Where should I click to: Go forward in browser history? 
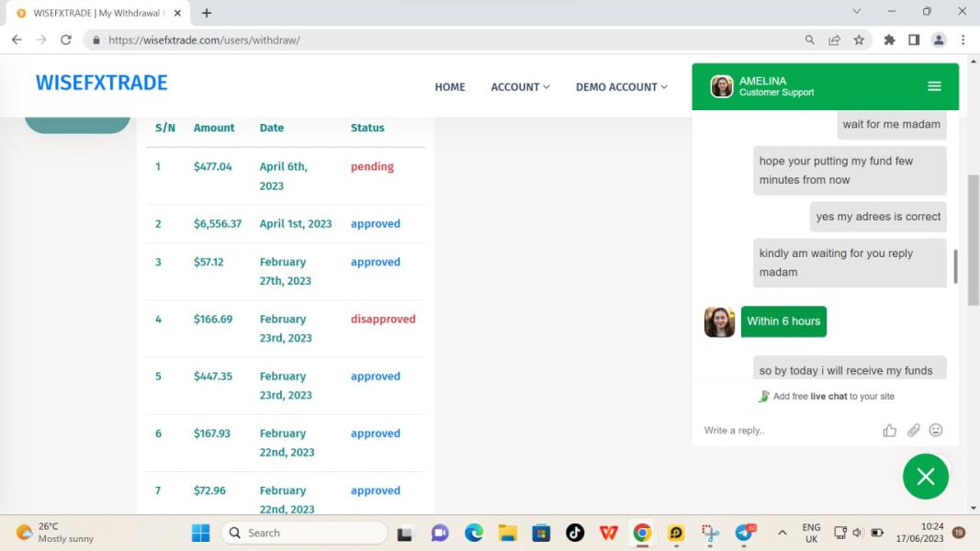click(41, 40)
